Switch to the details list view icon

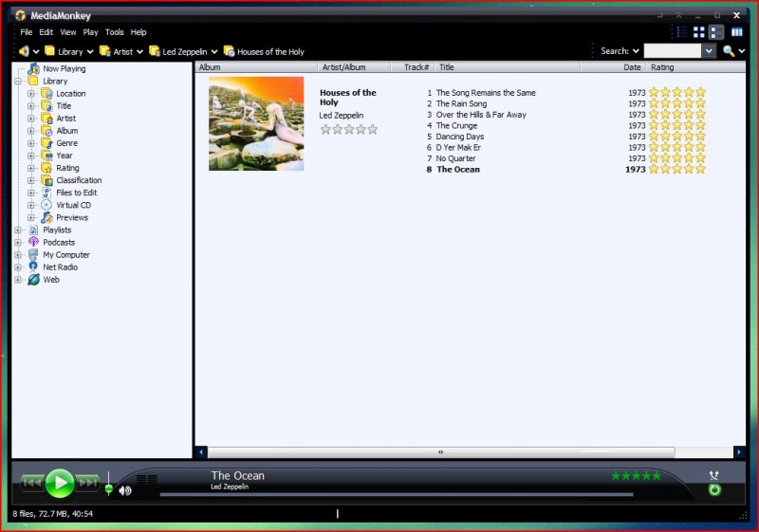[680, 32]
